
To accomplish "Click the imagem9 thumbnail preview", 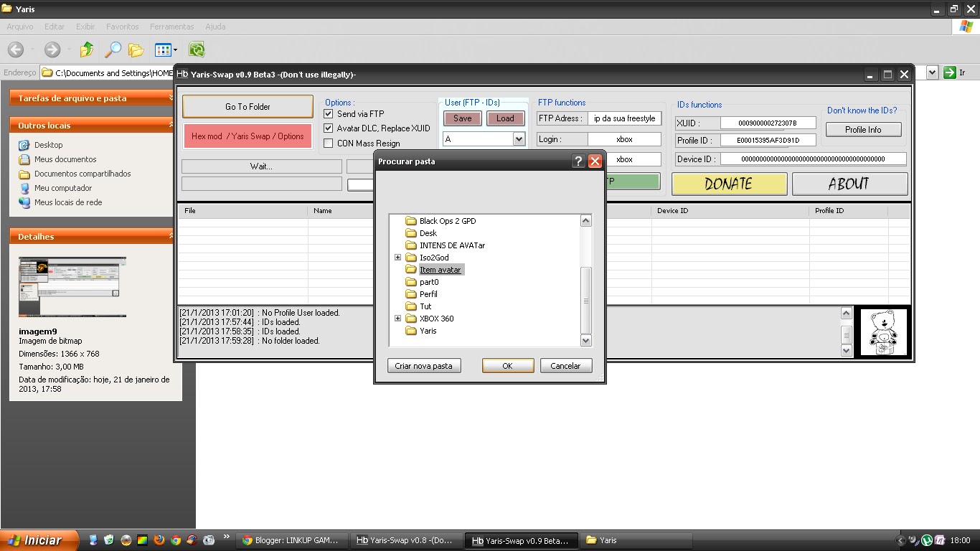I will click(x=72, y=287).
